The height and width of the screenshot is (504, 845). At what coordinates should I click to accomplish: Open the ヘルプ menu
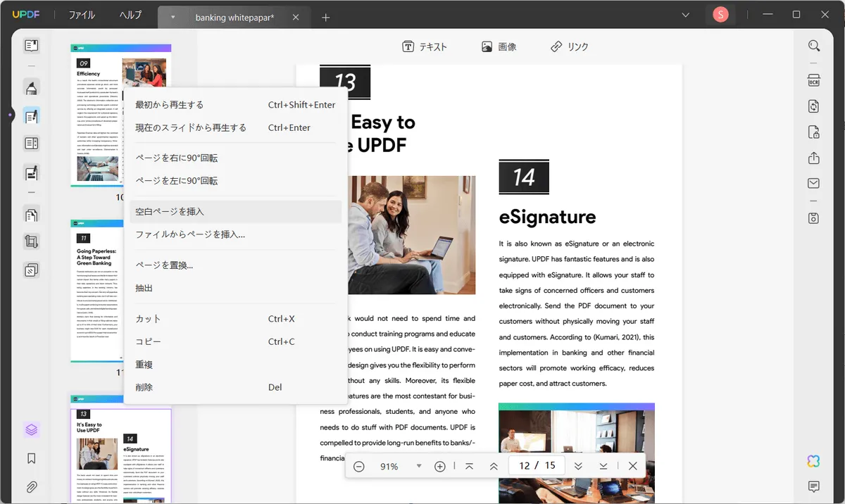(130, 15)
